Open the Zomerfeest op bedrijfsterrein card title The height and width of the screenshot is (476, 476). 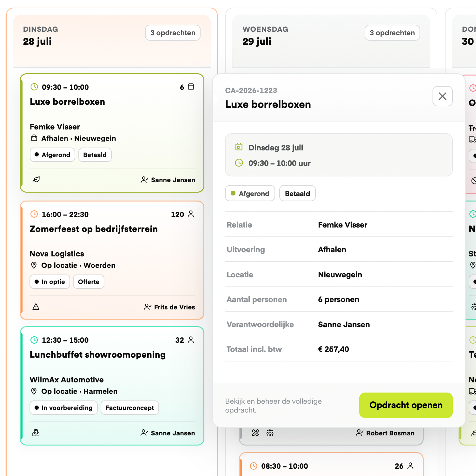pos(94,229)
